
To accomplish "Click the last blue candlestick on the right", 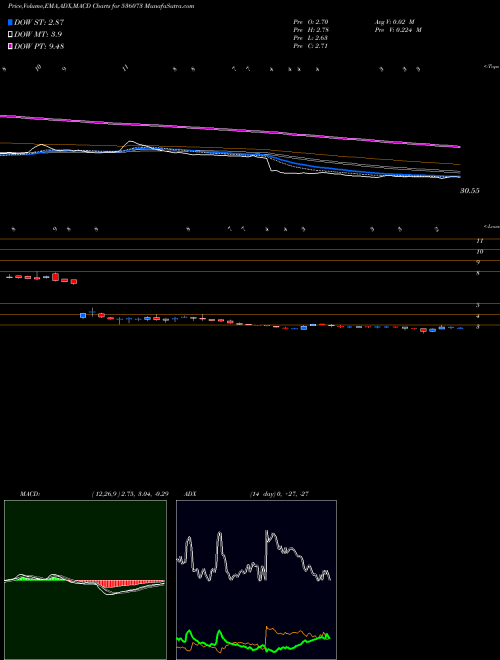I will 460,328.
